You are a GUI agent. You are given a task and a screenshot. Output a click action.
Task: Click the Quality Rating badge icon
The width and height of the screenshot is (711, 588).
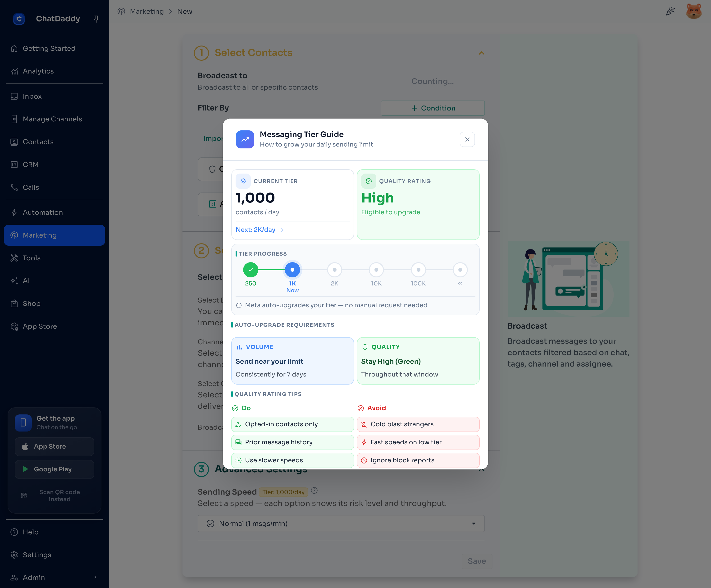point(369,181)
